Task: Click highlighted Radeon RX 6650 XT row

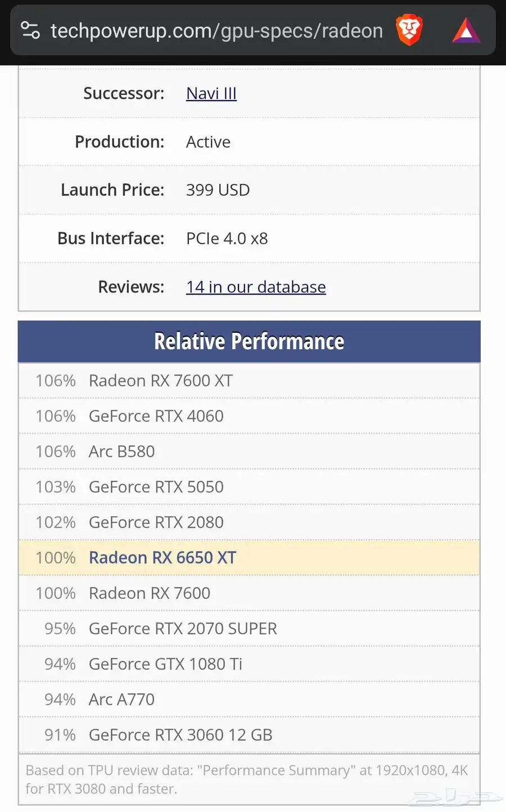Action: [249, 558]
